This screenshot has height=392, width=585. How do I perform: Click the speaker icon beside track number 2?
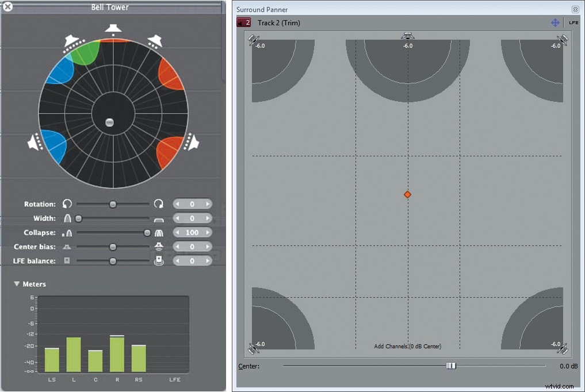[240, 22]
